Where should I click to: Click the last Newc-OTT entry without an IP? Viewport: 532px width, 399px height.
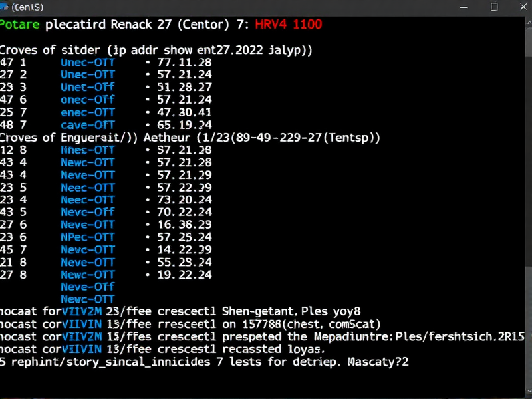tap(87, 299)
